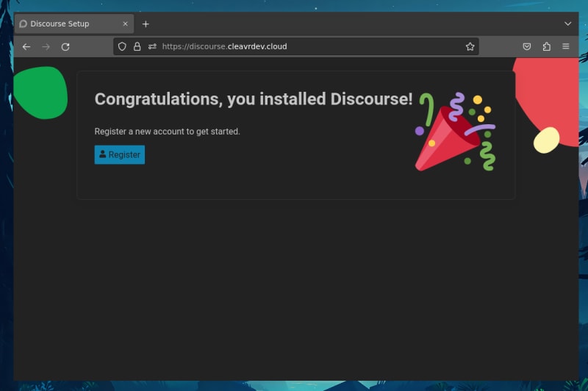Click the heading "Congratulations, you installed Discourse!"
The height and width of the screenshot is (391, 588).
254,99
